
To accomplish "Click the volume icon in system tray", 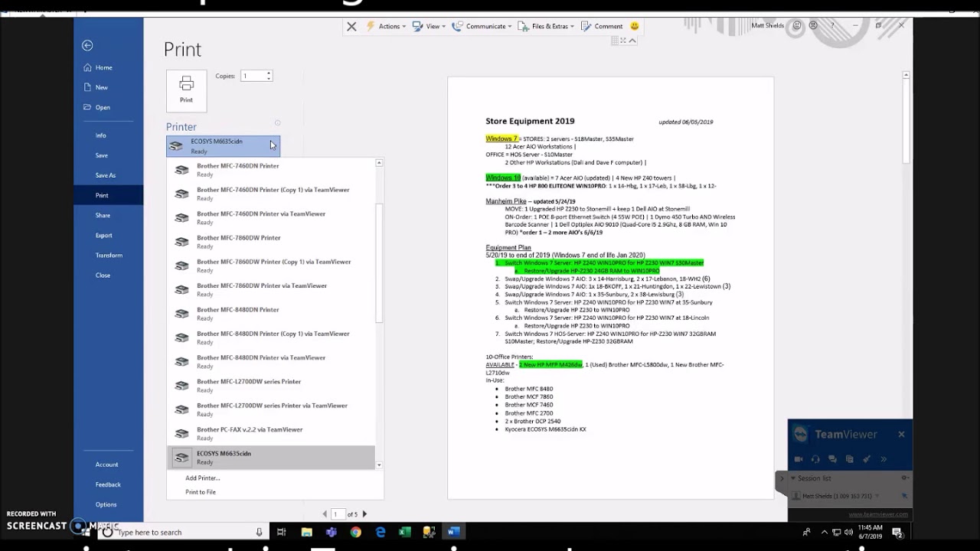I will pyautogui.click(x=848, y=532).
